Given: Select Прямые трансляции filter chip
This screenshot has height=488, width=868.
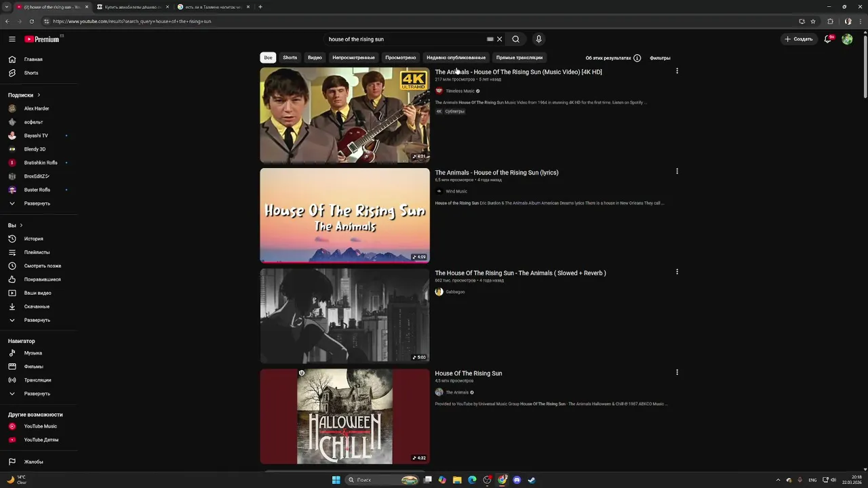Looking at the screenshot, I should pos(519,58).
